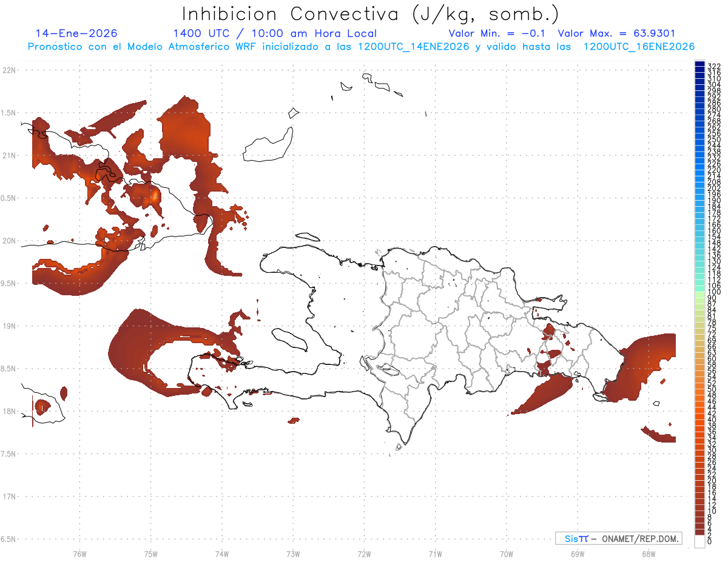Click the white swatch at colorbar bottom
Image resolution: width=728 pixels, height=562 pixels.
(x=699, y=542)
